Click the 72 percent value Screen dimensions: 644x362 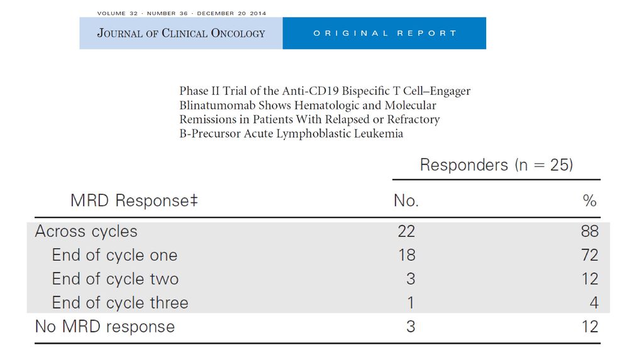pos(589,255)
